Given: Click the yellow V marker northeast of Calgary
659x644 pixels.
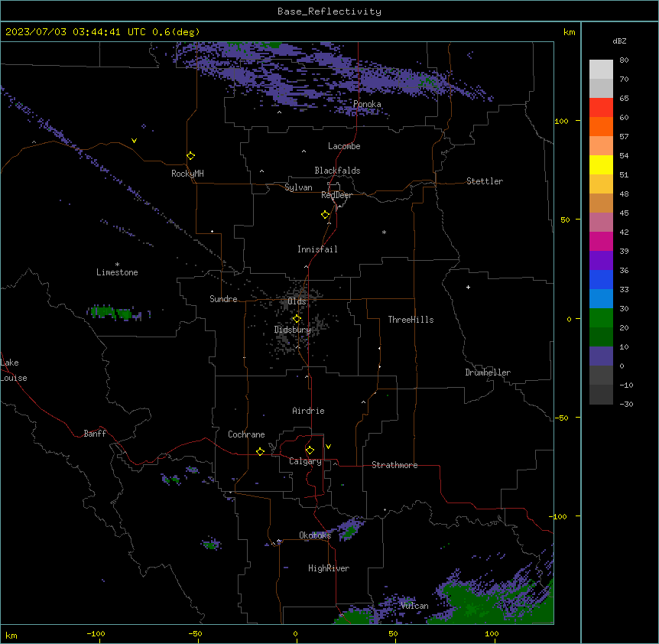Looking at the screenshot, I should pos(328,447).
